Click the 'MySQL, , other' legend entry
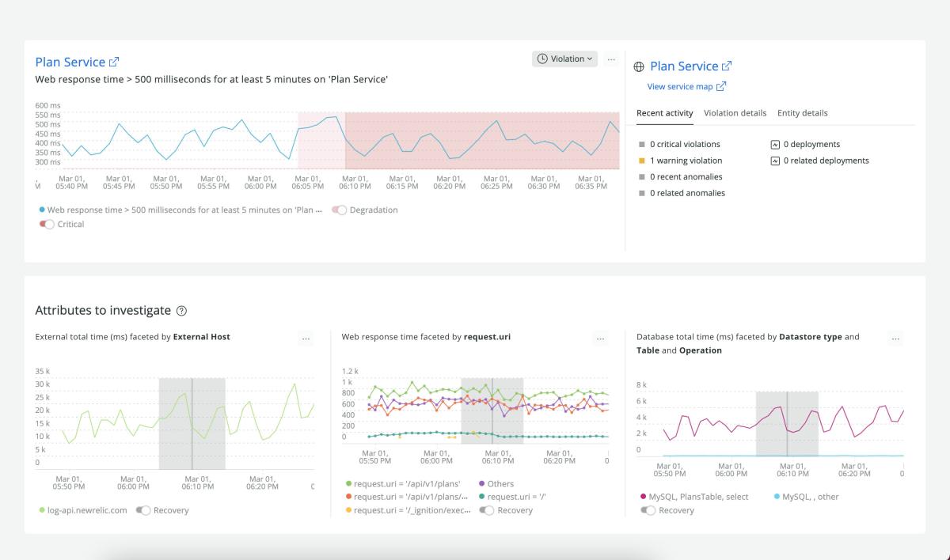 (806, 498)
